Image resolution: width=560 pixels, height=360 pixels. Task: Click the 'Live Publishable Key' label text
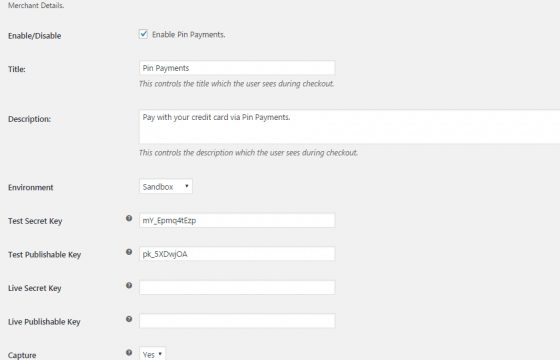tap(44, 322)
